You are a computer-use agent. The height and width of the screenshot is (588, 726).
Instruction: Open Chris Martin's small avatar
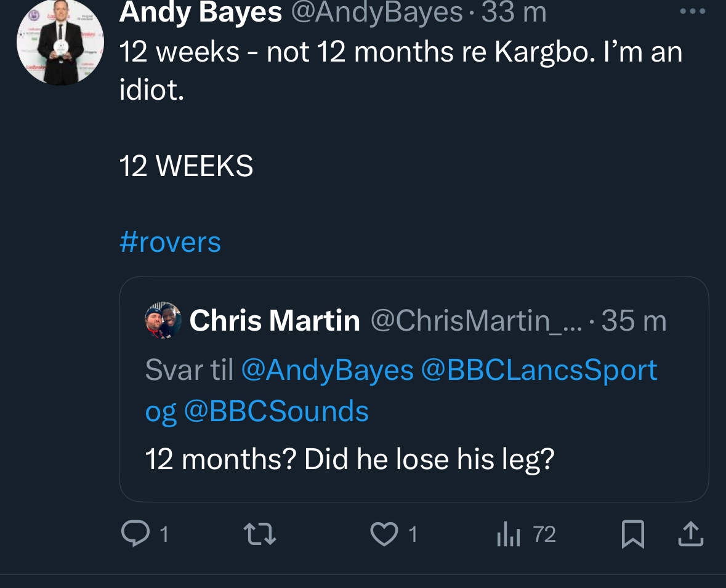point(163,320)
